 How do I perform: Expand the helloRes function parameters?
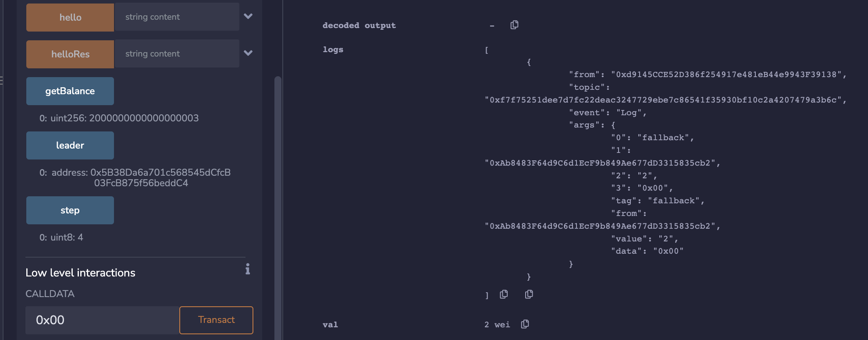248,53
